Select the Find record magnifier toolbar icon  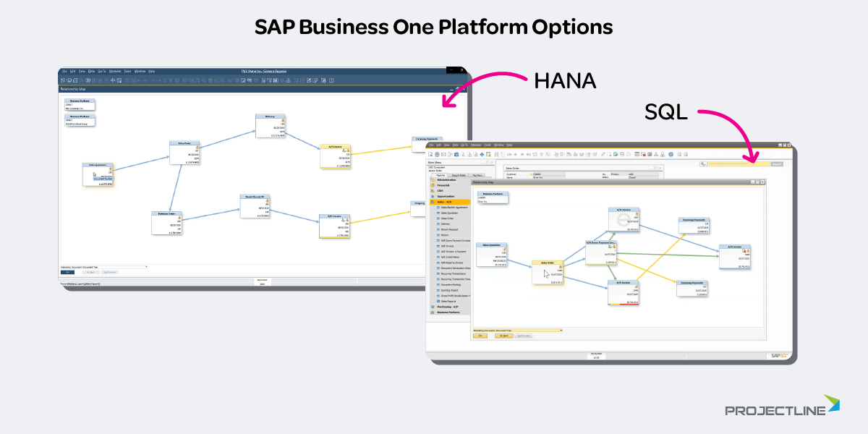click(x=496, y=154)
